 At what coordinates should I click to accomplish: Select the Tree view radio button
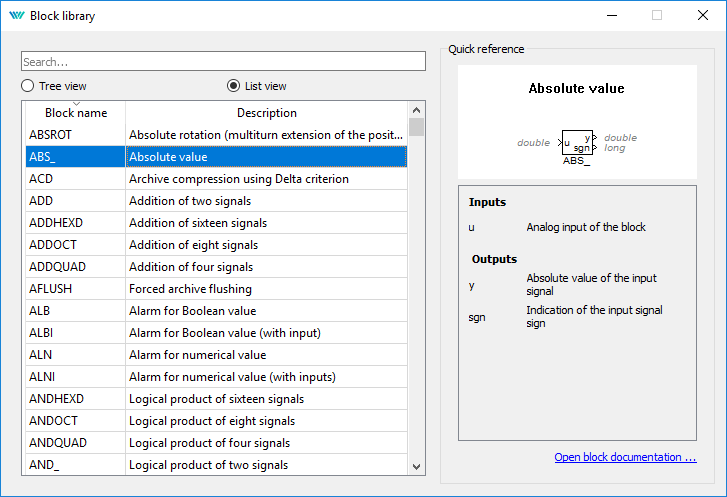click(29, 86)
